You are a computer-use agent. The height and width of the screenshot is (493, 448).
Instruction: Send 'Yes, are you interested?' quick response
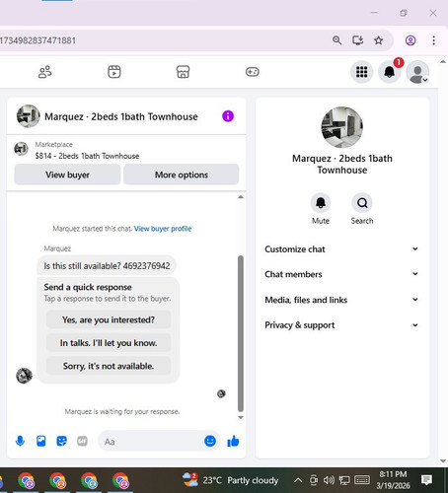pos(109,319)
